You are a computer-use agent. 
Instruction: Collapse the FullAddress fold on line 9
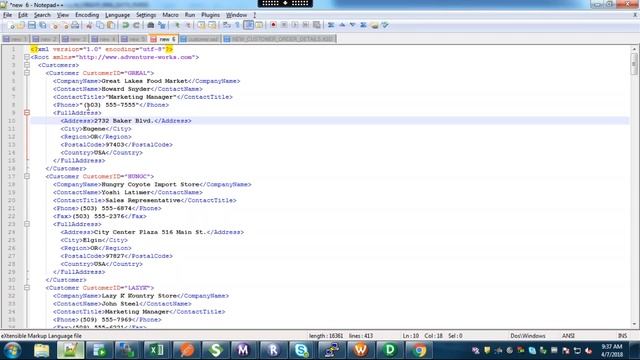[27, 113]
